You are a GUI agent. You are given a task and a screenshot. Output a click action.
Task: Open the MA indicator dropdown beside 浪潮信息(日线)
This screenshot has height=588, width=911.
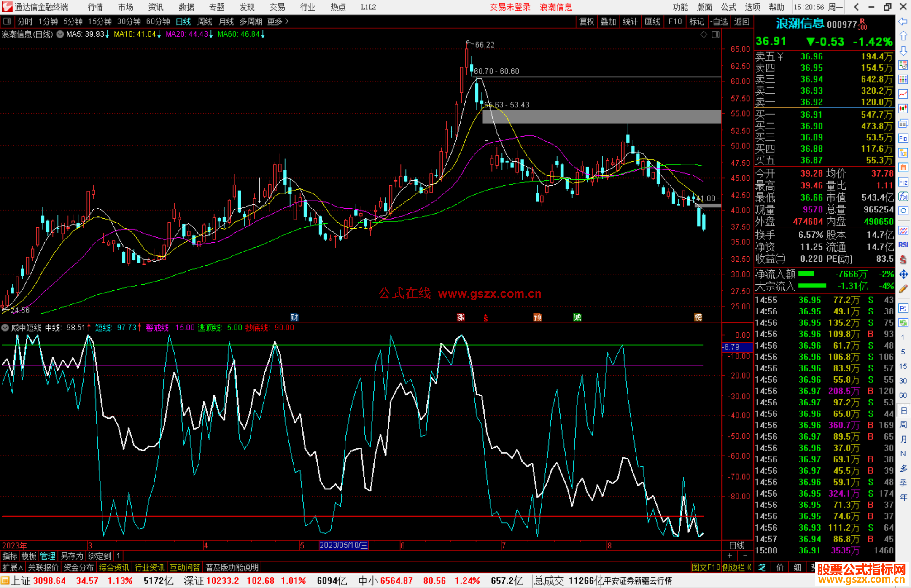click(x=60, y=34)
